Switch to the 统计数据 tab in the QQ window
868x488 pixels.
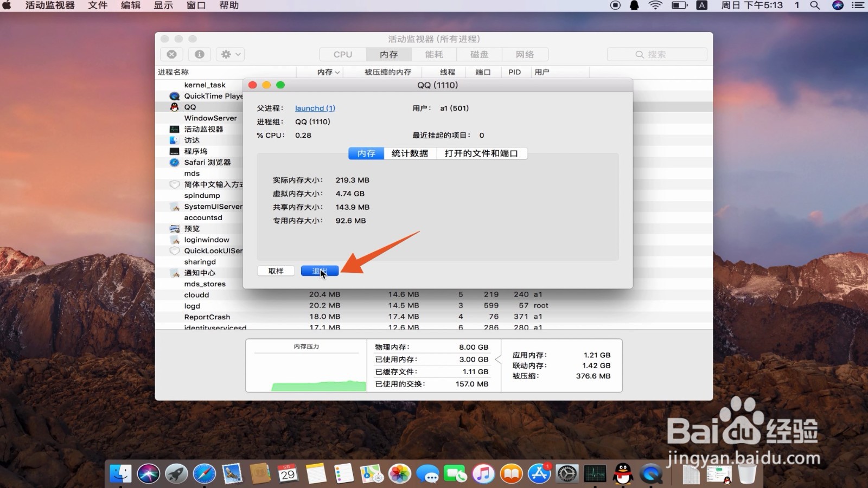410,153
